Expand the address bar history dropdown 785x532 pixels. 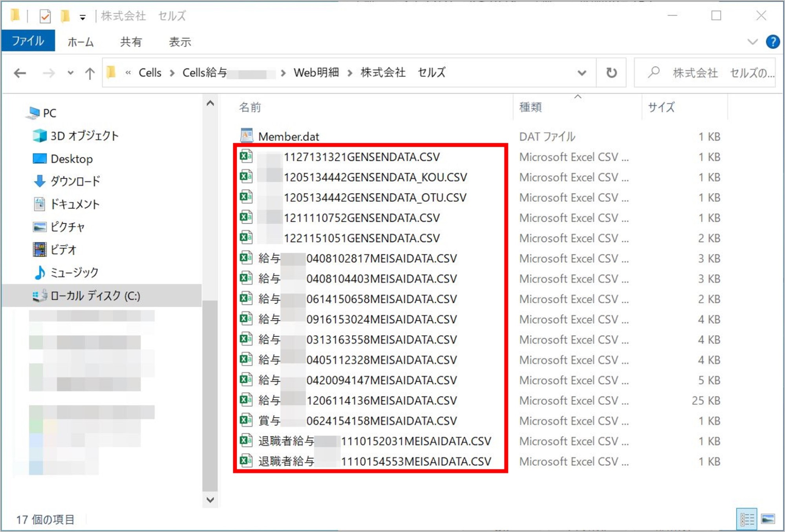(x=582, y=73)
